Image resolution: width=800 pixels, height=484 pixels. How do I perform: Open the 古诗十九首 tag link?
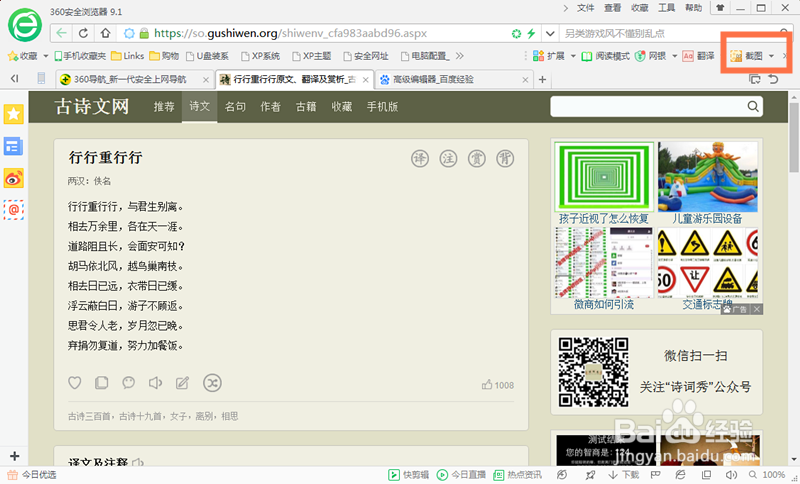(x=140, y=416)
